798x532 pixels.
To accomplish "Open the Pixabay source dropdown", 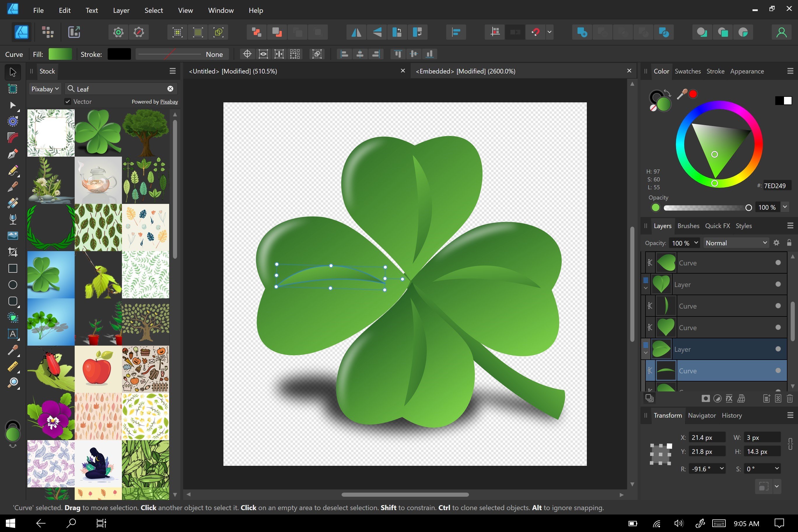I will tap(45, 89).
